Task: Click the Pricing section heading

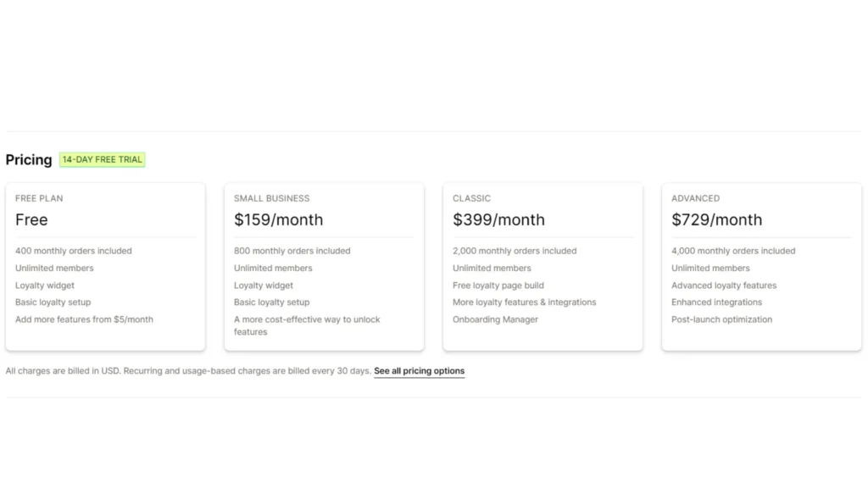Action: point(29,160)
